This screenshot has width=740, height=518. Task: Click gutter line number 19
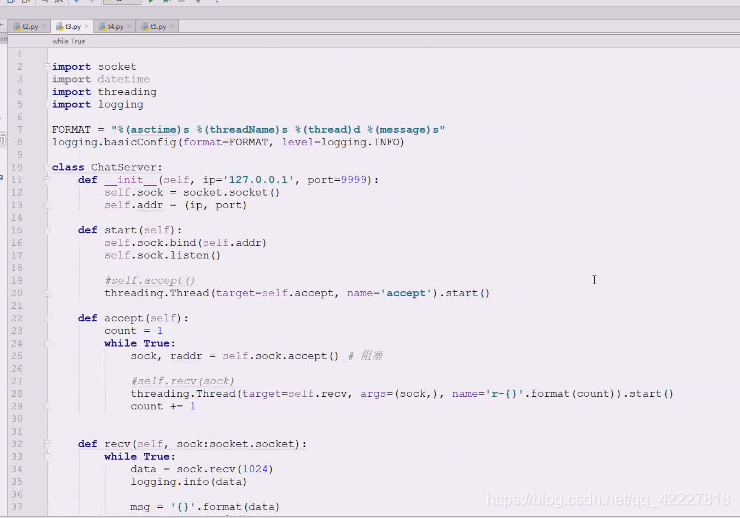pyautogui.click(x=17, y=280)
